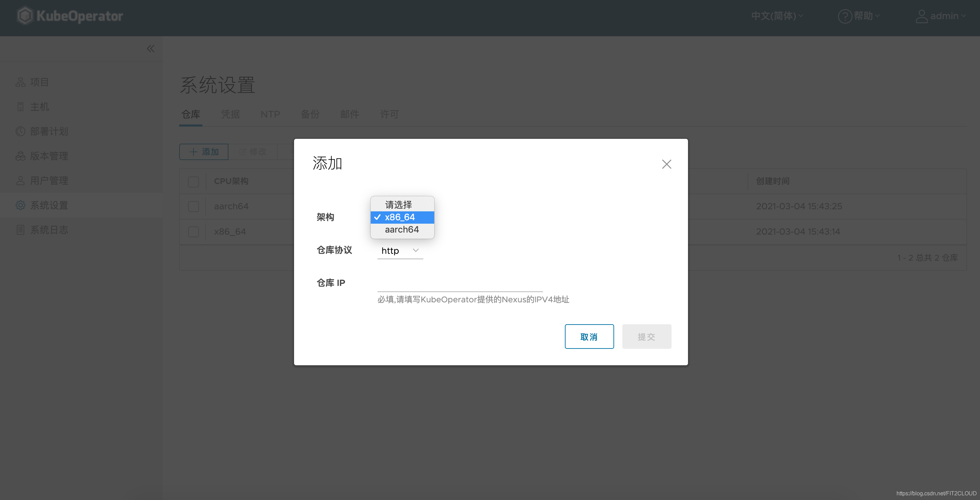
Task: Open the 项目 section in sidebar
Action: 39,82
